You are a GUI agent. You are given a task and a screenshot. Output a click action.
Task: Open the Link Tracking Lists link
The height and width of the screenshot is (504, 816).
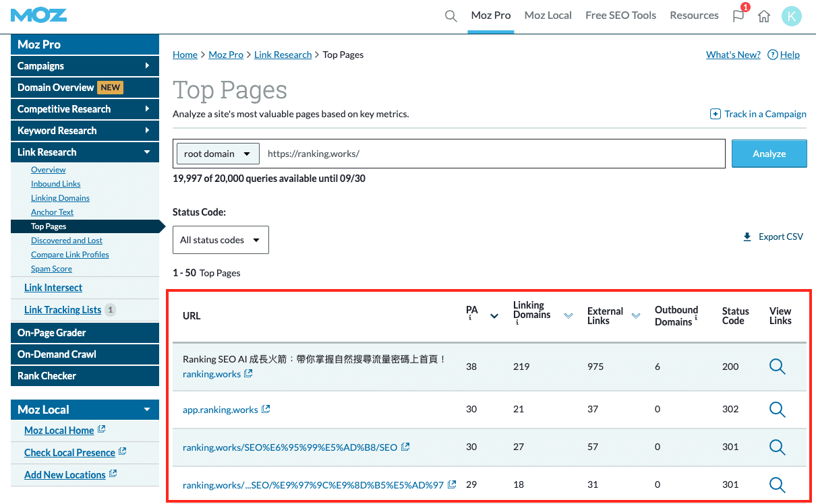(63, 310)
